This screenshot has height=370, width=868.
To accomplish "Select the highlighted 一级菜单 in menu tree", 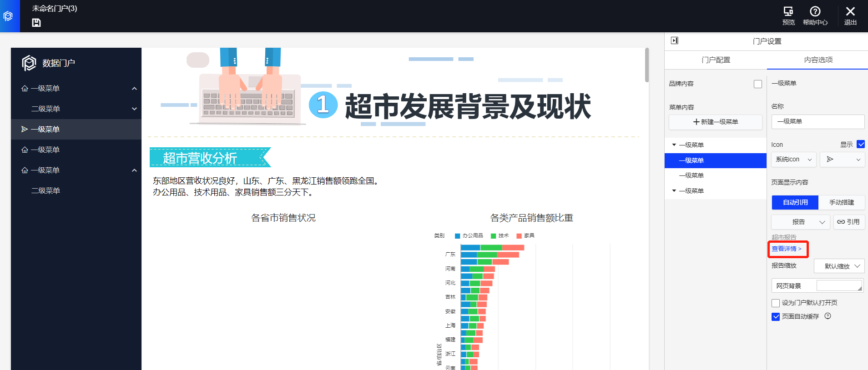I will (x=716, y=160).
